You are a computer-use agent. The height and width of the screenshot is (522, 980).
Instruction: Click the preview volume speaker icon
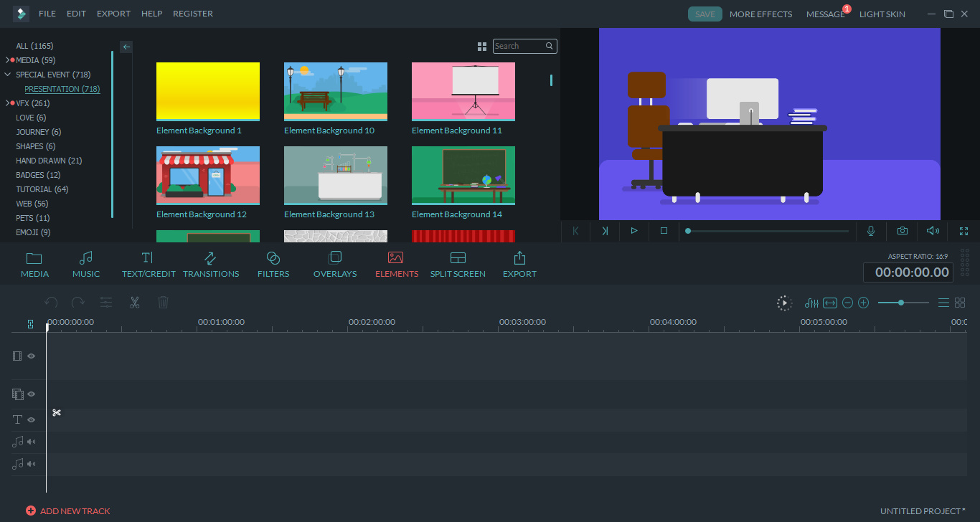point(933,231)
